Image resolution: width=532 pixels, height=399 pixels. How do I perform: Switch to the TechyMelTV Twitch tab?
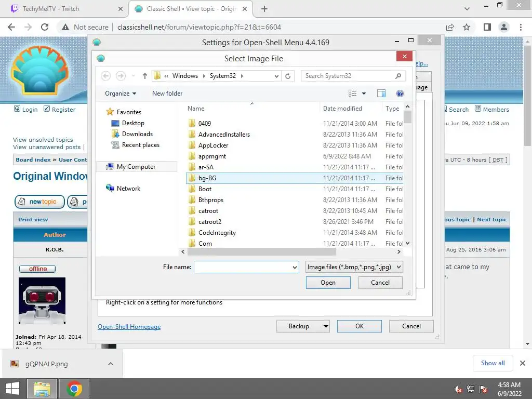[64, 9]
